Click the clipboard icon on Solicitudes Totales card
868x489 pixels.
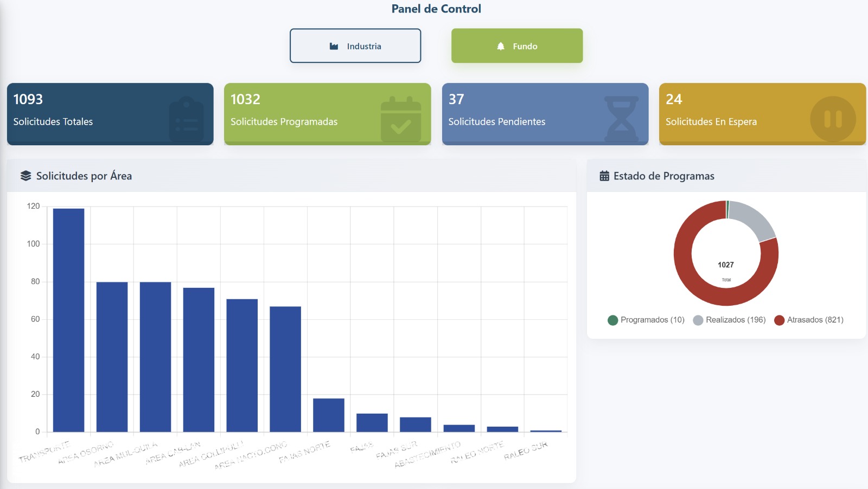click(186, 119)
